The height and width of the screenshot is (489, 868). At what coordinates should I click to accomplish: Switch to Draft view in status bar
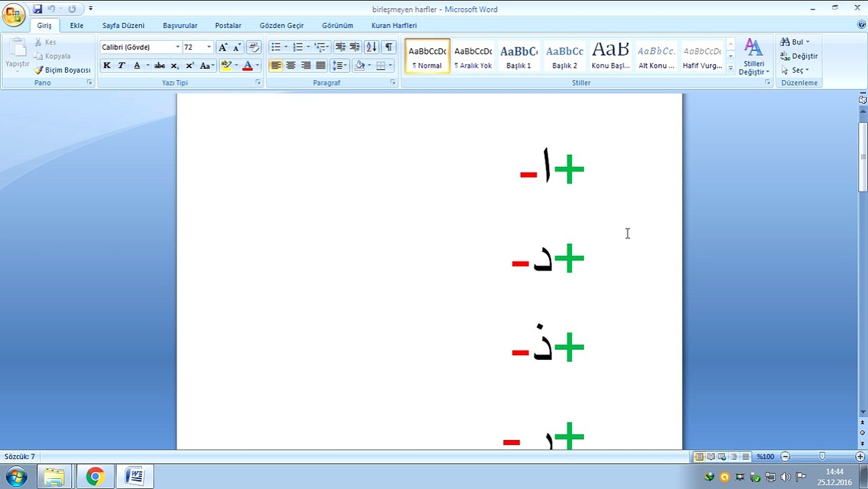coord(746,457)
